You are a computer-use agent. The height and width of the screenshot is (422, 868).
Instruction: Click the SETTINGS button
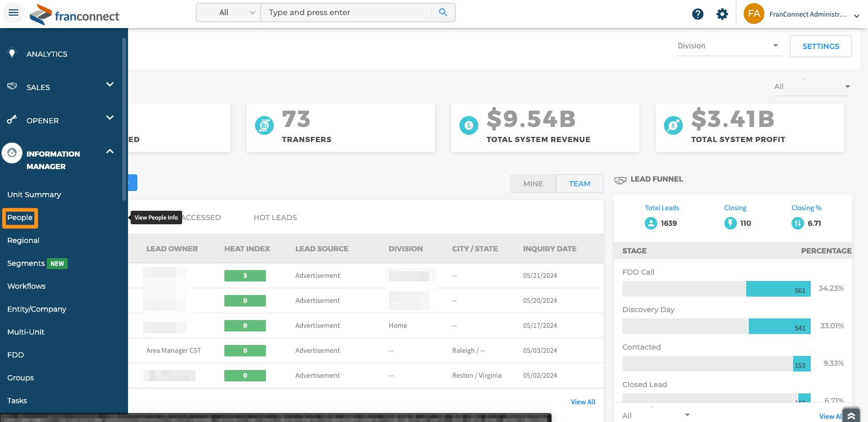821,46
